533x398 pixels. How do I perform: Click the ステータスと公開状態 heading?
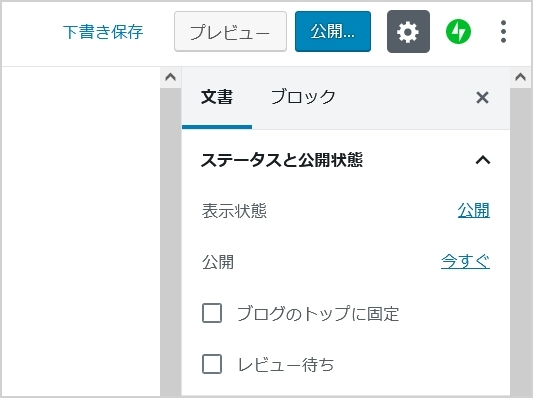pos(282,160)
